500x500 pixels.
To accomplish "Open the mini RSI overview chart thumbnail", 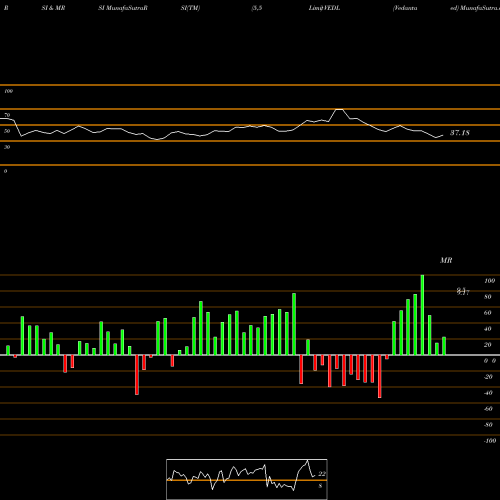I will point(247,479).
